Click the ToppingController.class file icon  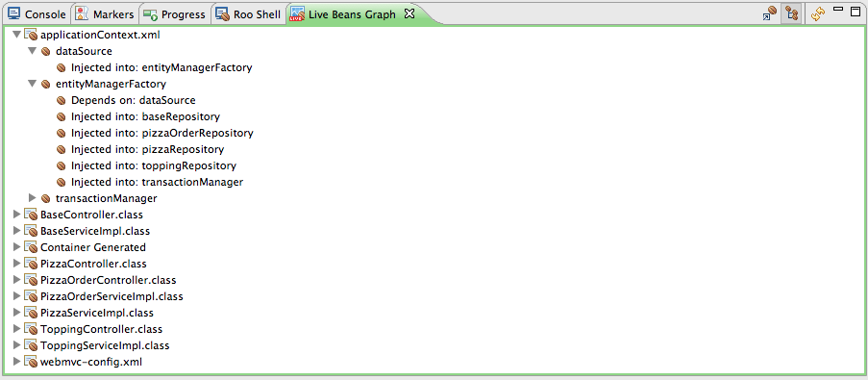click(x=31, y=329)
